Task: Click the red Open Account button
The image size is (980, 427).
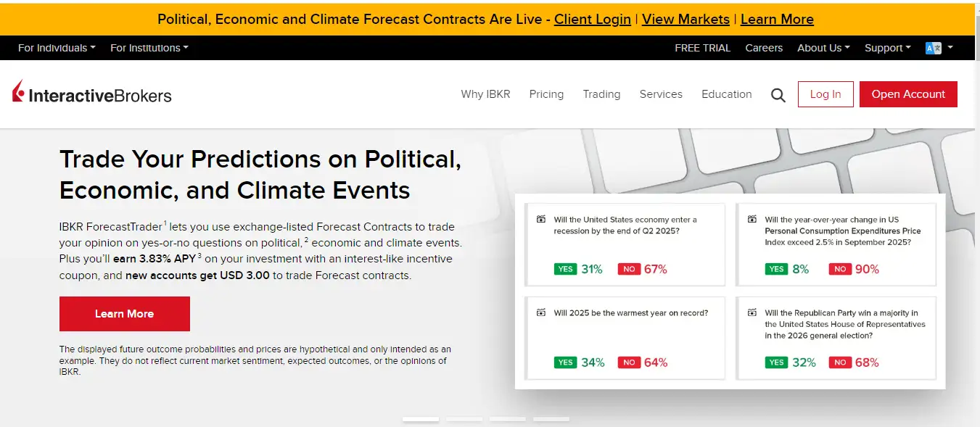Action: pyautogui.click(x=908, y=94)
